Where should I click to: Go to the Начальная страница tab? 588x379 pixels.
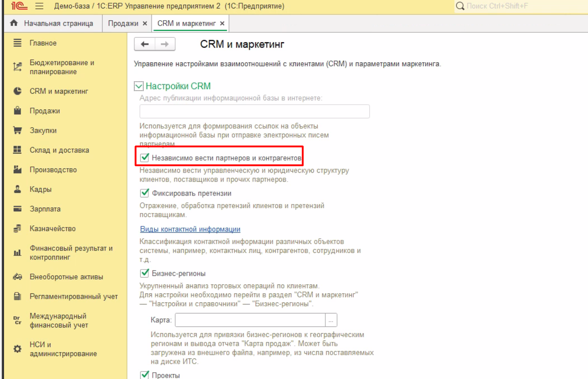coord(53,23)
